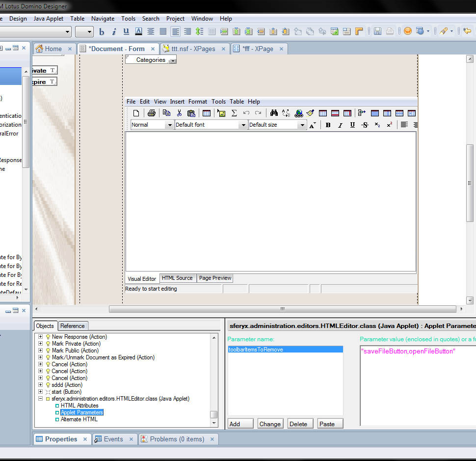The image size is (476, 461).
Task: Switch to the Page Preview tab
Action: 215,278
